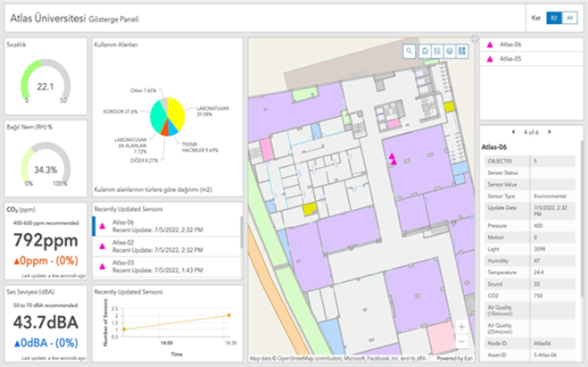Switch floor selector to B2

553,18
